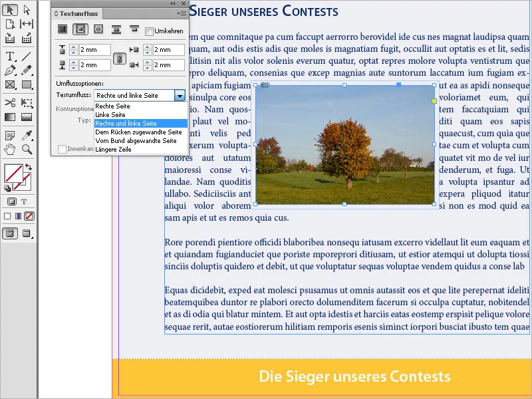Cycle the Textumfluss panel view state arrows
The height and width of the screenshot is (399, 532).
click(56, 13)
